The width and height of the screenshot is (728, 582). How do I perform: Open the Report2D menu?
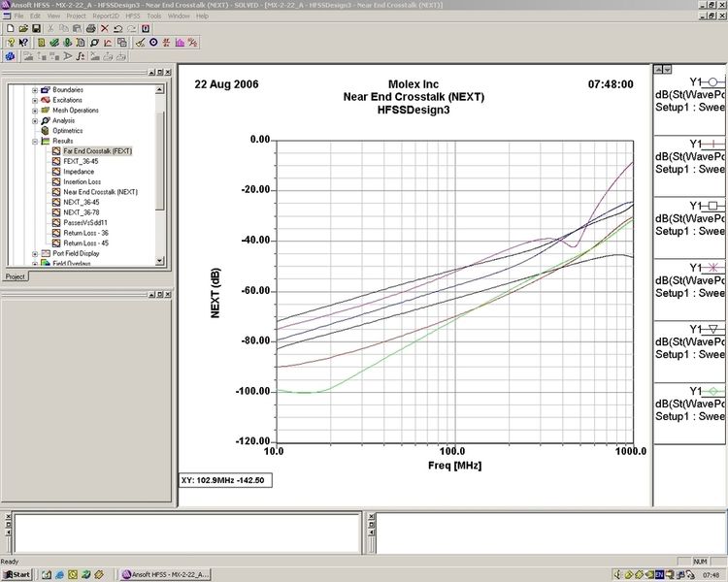click(106, 16)
